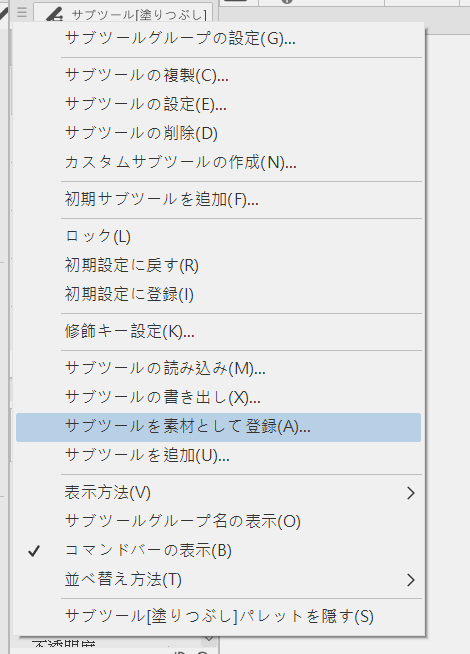This screenshot has height=654, width=470.
Task: Uncheck コマンドバーの表示(B)
Action: (219, 551)
